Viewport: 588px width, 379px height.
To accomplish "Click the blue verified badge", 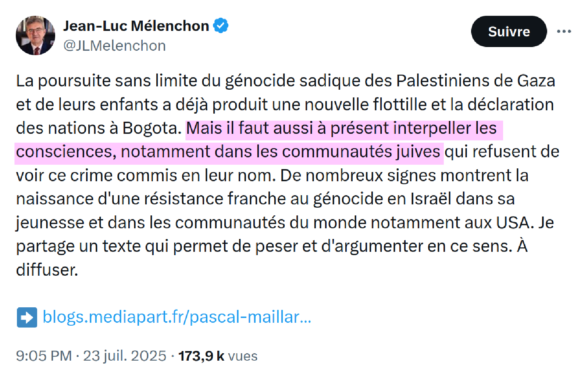I will tap(221, 26).
